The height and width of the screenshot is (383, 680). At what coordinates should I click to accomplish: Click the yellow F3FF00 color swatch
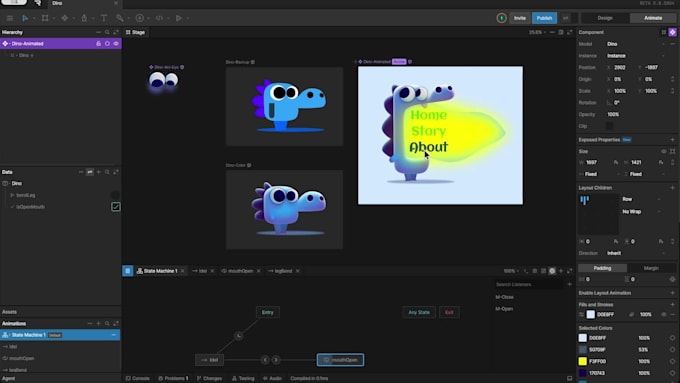click(582, 361)
